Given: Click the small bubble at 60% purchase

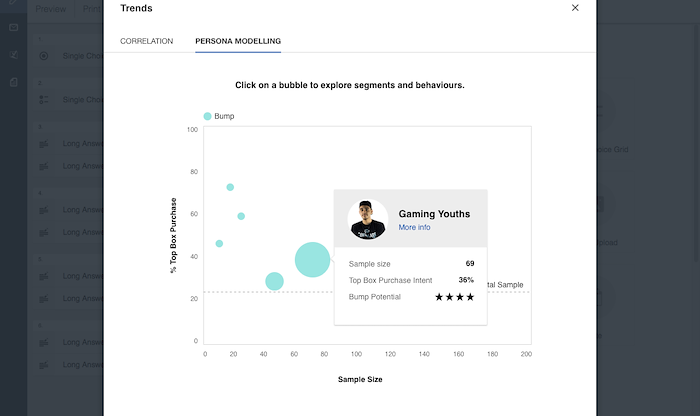Looking at the screenshot, I should coord(241,216).
